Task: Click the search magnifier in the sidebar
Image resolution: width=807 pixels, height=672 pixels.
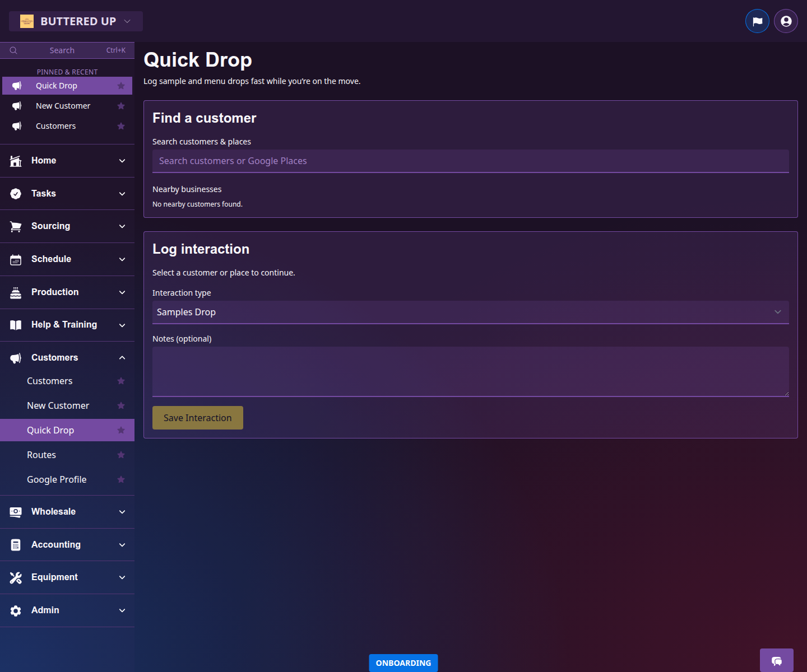Action: tap(13, 50)
